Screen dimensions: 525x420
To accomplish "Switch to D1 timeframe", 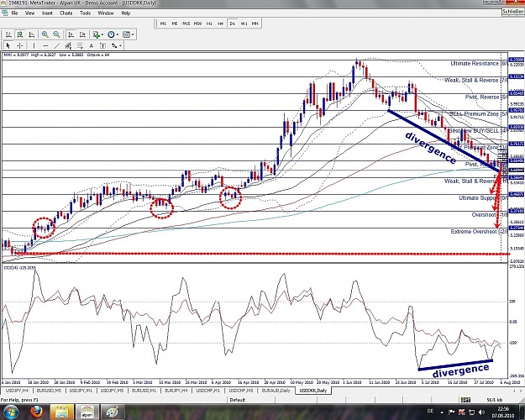I will pyautogui.click(x=232, y=24).
